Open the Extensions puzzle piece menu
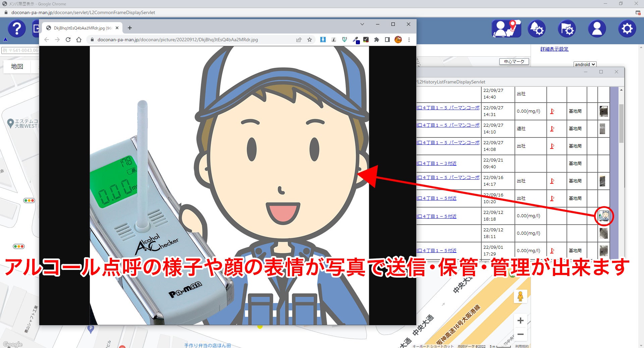This screenshot has height=348, width=644. (377, 40)
